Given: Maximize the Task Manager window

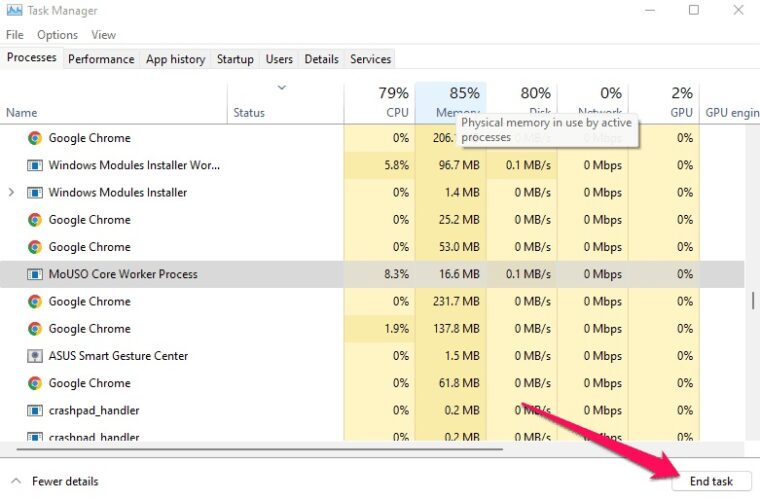Looking at the screenshot, I should tap(694, 10).
